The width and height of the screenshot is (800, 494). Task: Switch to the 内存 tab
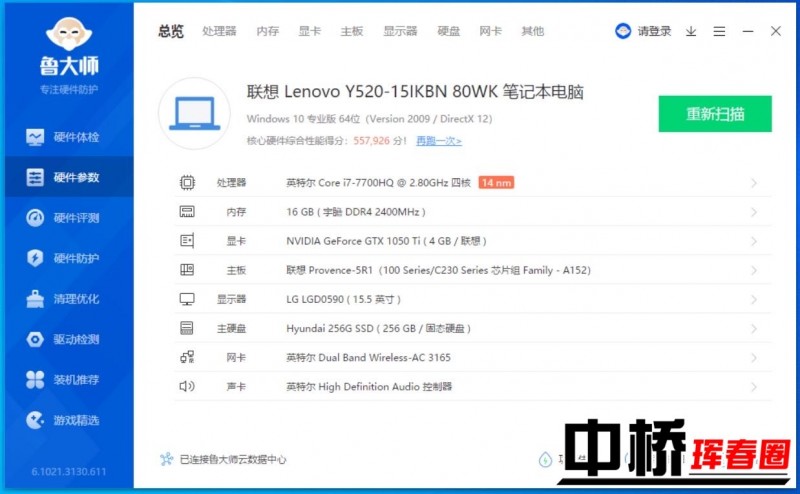coord(268,31)
